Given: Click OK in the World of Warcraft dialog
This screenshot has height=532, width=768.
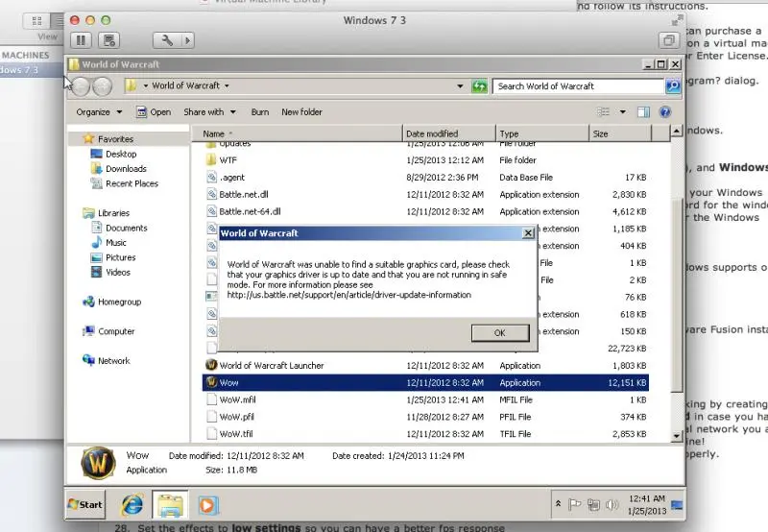Looking at the screenshot, I should 500,333.
